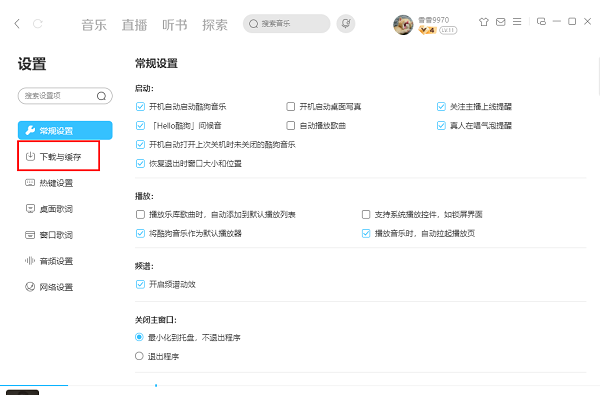600x395 pixels.
Task: Toggle 播放音乐时自动拉起播放页
Action: click(x=366, y=233)
